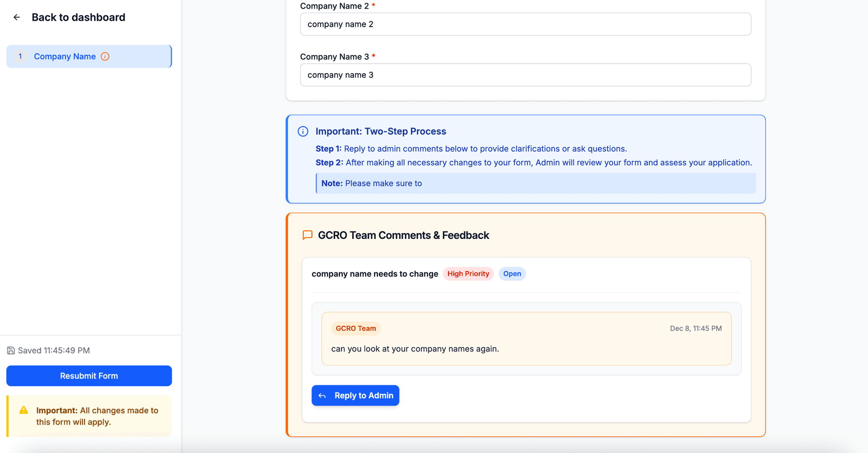The image size is (868, 453).
Task: Click the step number 1 badge in sidebar
Action: 20,56
